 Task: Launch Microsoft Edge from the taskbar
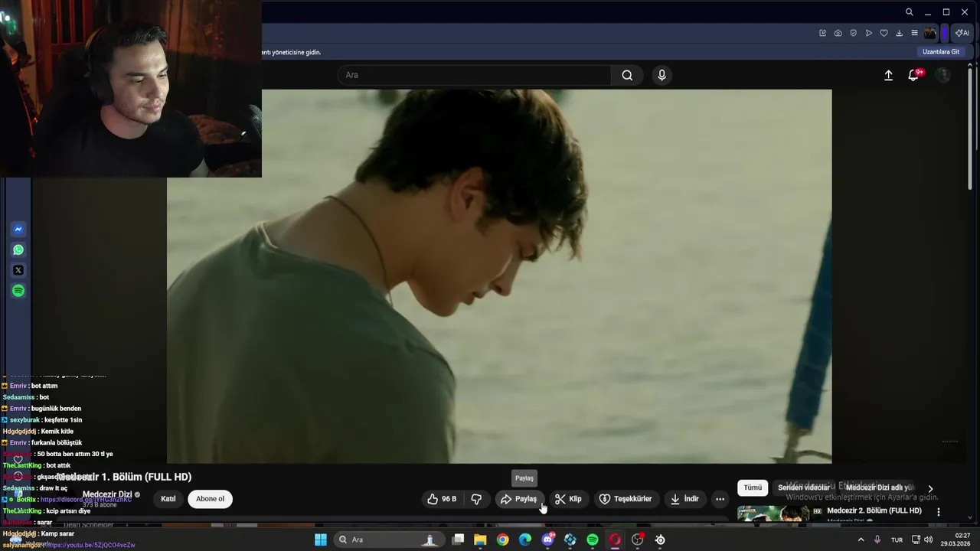tap(525, 540)
